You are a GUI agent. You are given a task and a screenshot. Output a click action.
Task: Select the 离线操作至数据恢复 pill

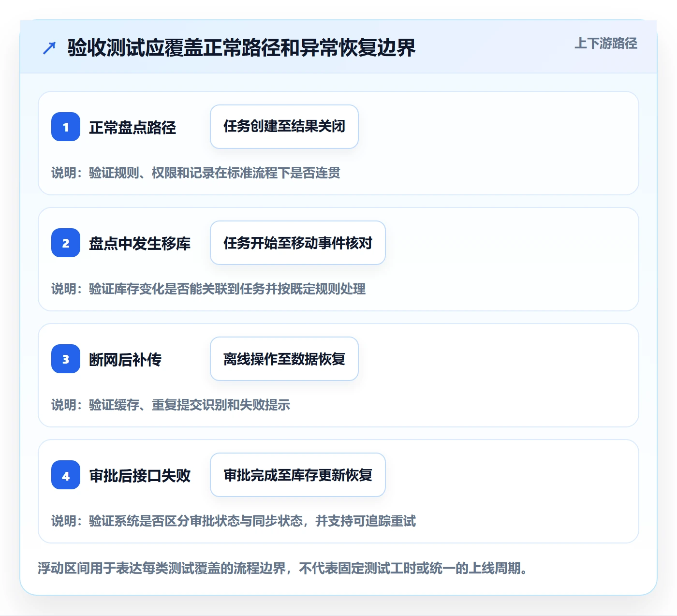[x=284, y=359]
